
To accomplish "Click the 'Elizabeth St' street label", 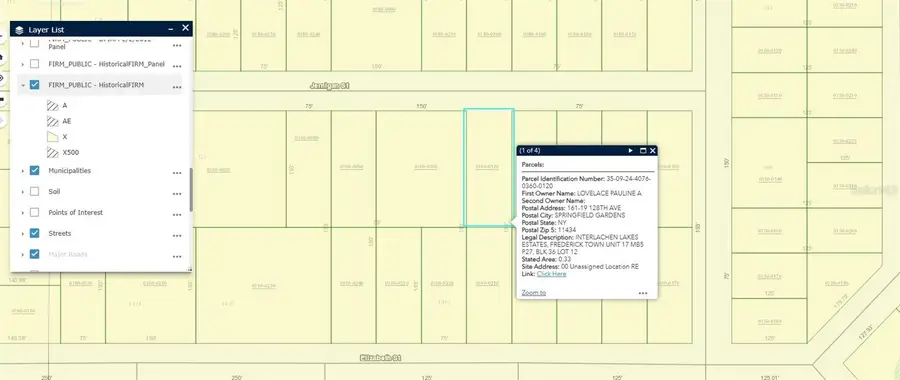I will (381, 358).
